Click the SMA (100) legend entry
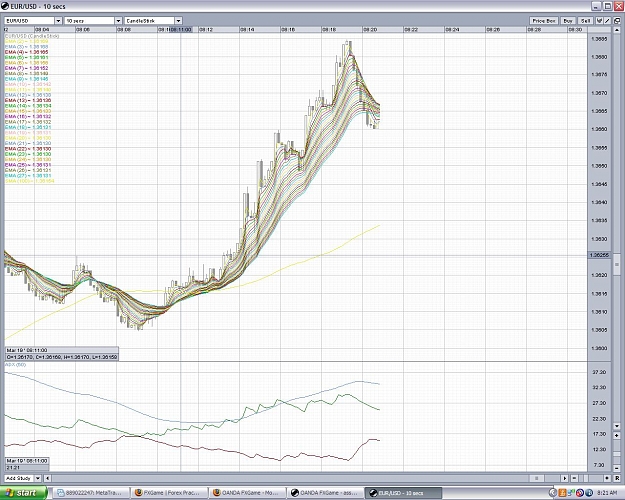 point(29,181)
